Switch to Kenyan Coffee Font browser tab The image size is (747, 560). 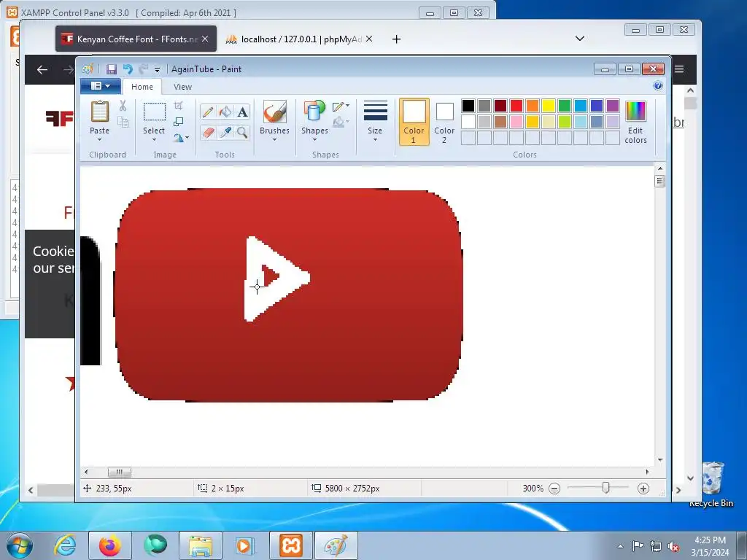coord(136,39)
